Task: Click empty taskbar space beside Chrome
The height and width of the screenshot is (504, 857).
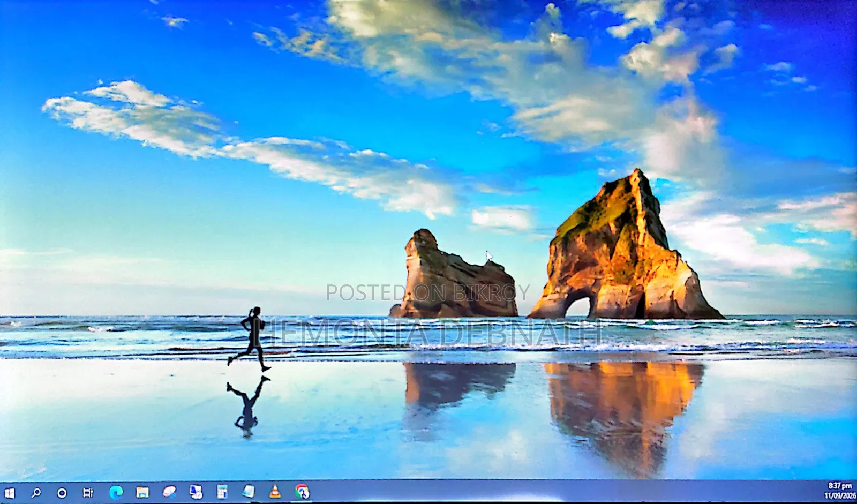Action: click(536, 491)
